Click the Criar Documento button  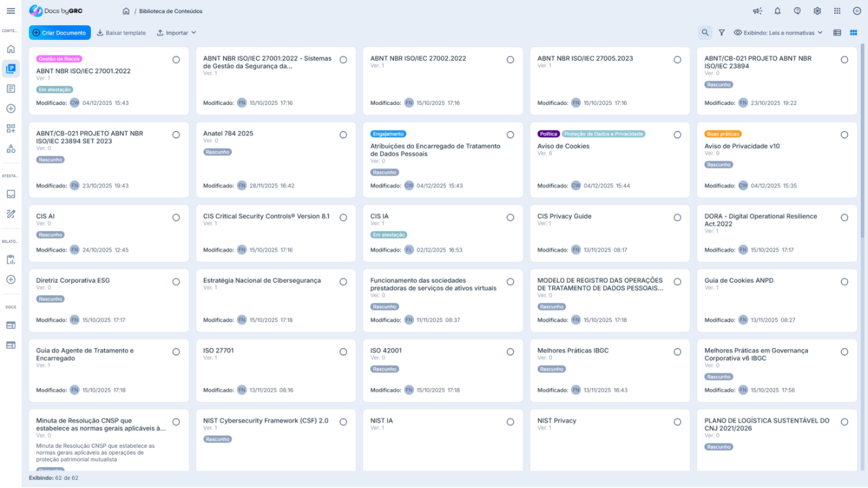(x=60, y=33)
